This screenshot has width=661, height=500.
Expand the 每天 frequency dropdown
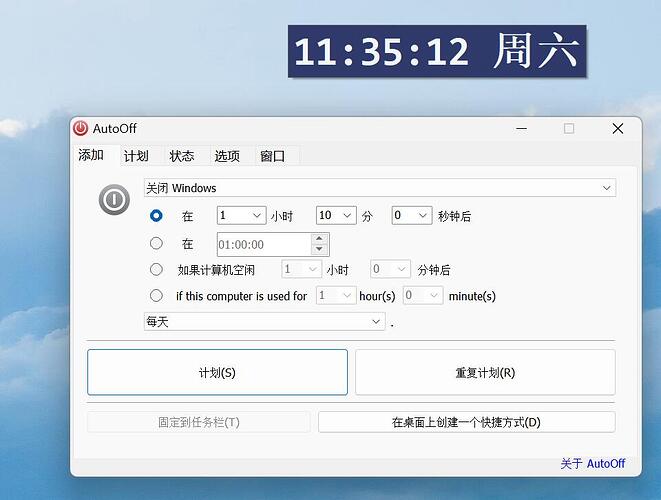pyautogui.click(x=264, y=322)
